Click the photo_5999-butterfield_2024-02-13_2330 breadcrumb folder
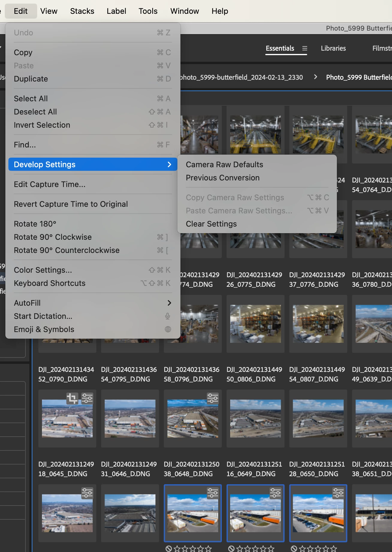The image size is (392, 552). pos(242,77)
